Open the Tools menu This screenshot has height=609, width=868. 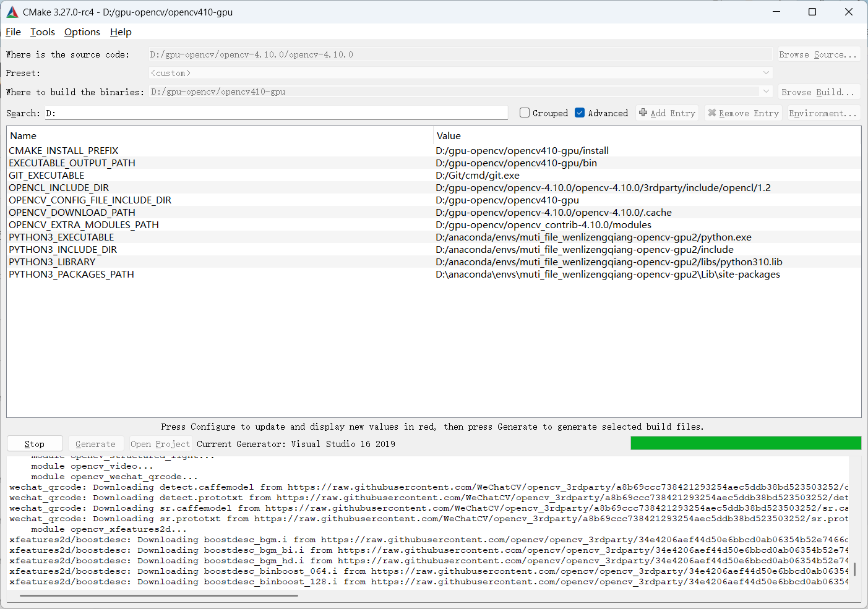[x=42, y=32]
